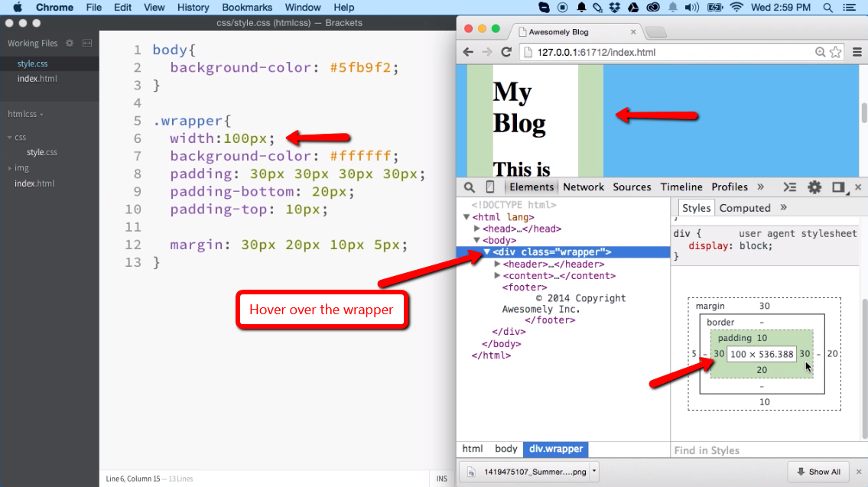Activate the inspect element magnifier
868x487 pixels.
click(x=469, y=187)
